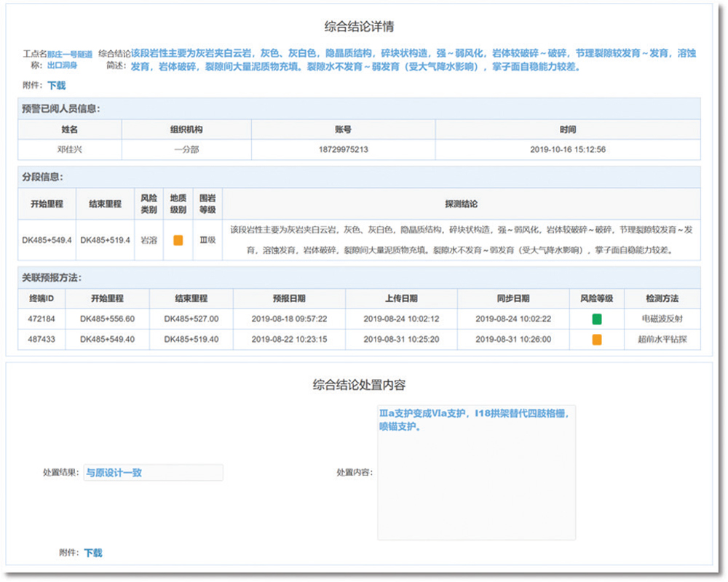Image resolution: width=728 pixels, height=582 pixels.
Task: Click the 处置结果 field showing 与原设计一致
Action: (153, 473)
